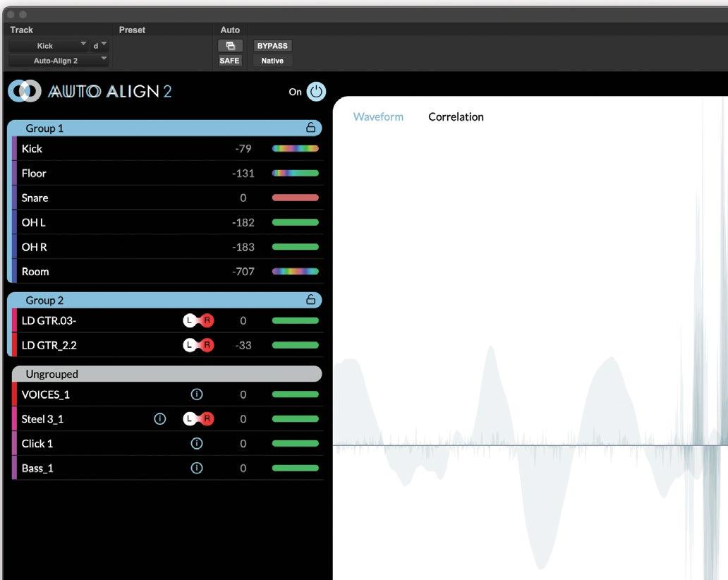Click the window close button
This screenshot has height=580, width=728.
click(x=11, y=14)
